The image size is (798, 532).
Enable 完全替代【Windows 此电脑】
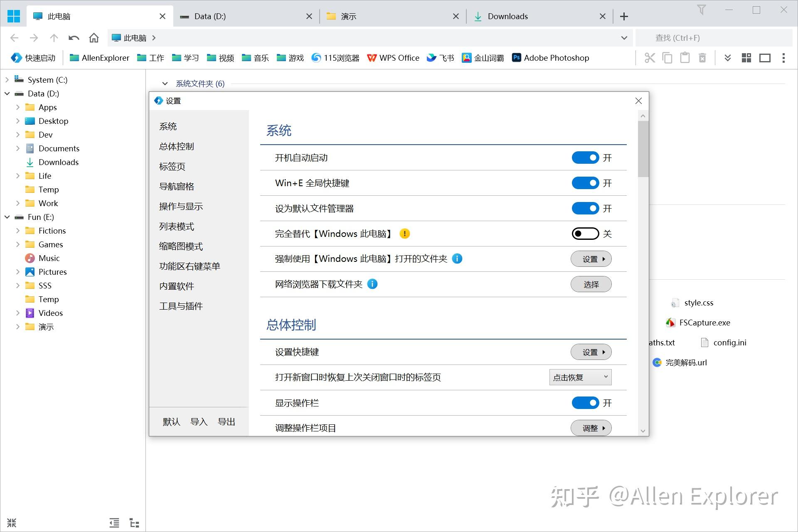point(585,234)
